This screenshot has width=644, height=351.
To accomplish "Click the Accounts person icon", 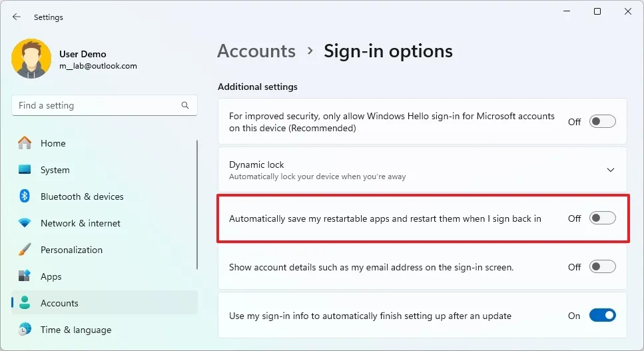I will 25,302.
